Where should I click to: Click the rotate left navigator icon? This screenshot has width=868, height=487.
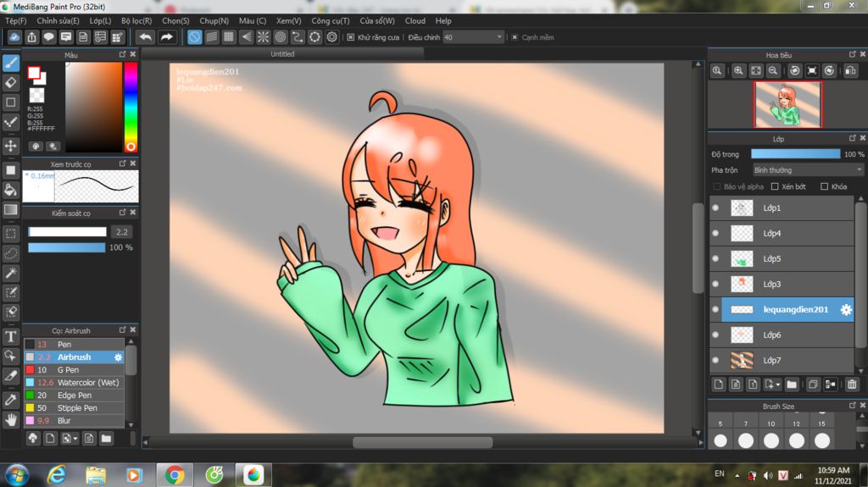(x=794, y=71)
